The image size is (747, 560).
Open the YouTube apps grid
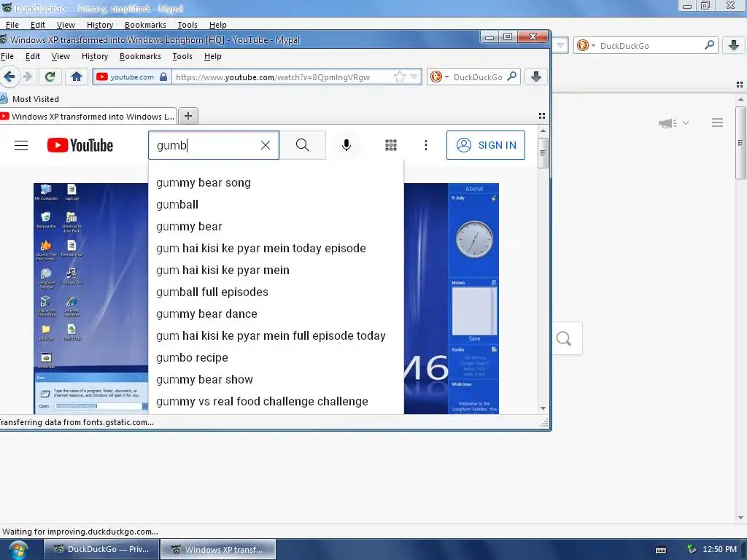click(x=391, y=145)
